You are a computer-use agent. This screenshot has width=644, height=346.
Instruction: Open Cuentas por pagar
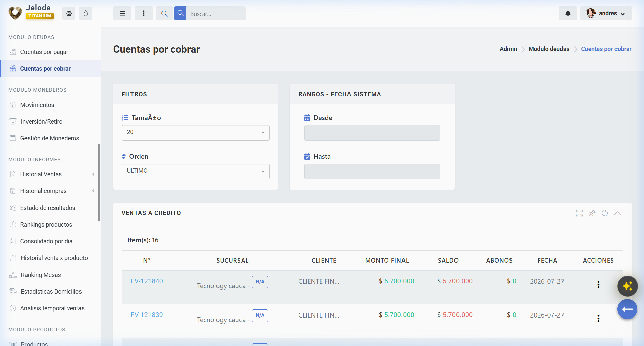click(x=44, y=52)
